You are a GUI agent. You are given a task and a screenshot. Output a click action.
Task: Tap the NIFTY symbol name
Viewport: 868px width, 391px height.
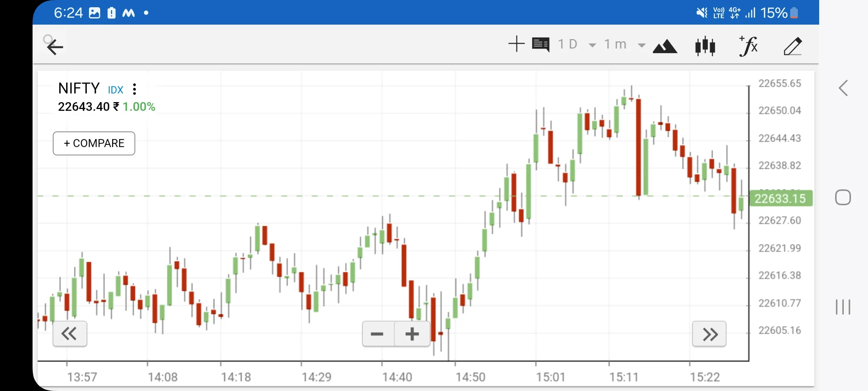(x=79, y=88)
